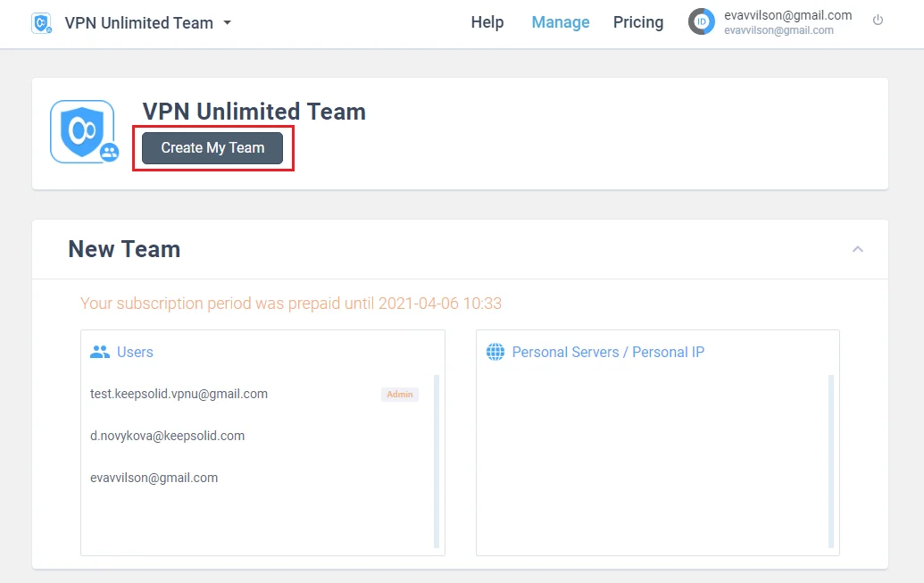This screenshot has height=583, width=924.
Task: Open the Help menu item
Action: point(487,22)
